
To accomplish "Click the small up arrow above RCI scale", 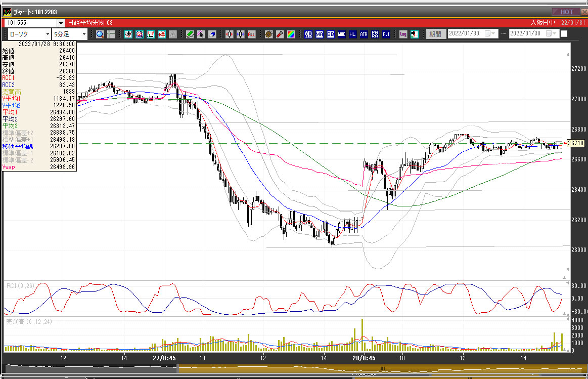I will point(564,277).
